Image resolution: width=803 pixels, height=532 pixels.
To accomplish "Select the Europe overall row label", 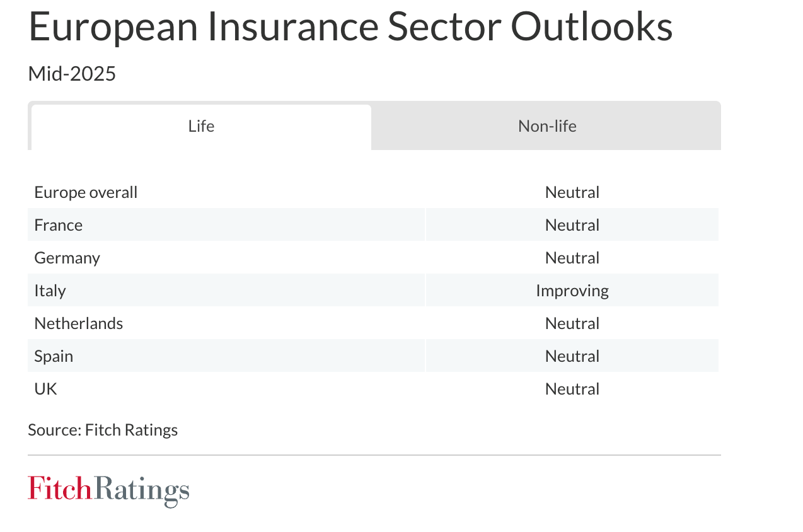I will tap(86, 192).
